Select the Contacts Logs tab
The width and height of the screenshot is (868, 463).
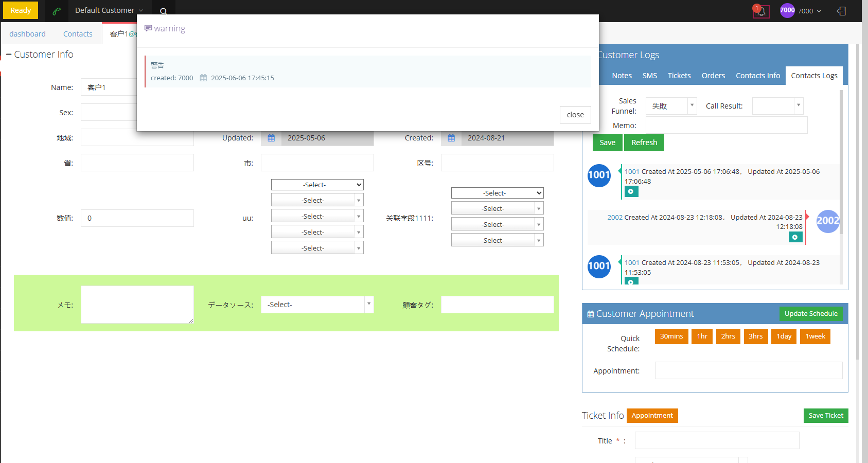coord(814,76)
